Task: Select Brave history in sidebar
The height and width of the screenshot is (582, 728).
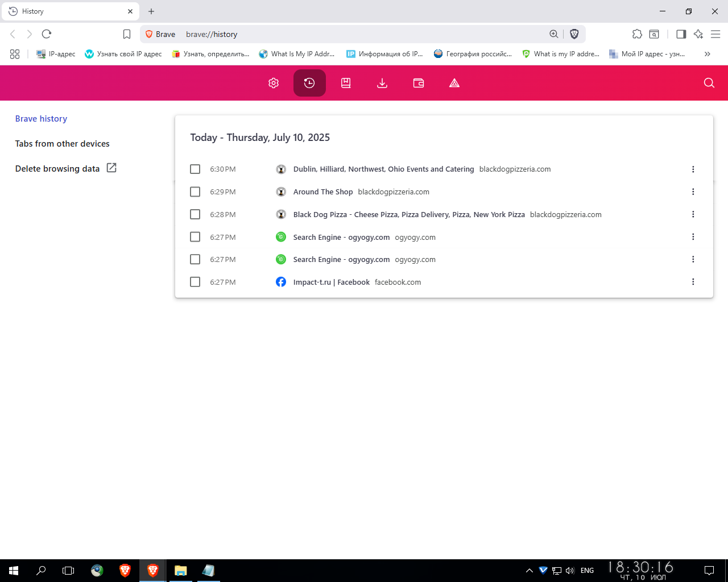Action: pyautogui.click(x=41, y=119)
